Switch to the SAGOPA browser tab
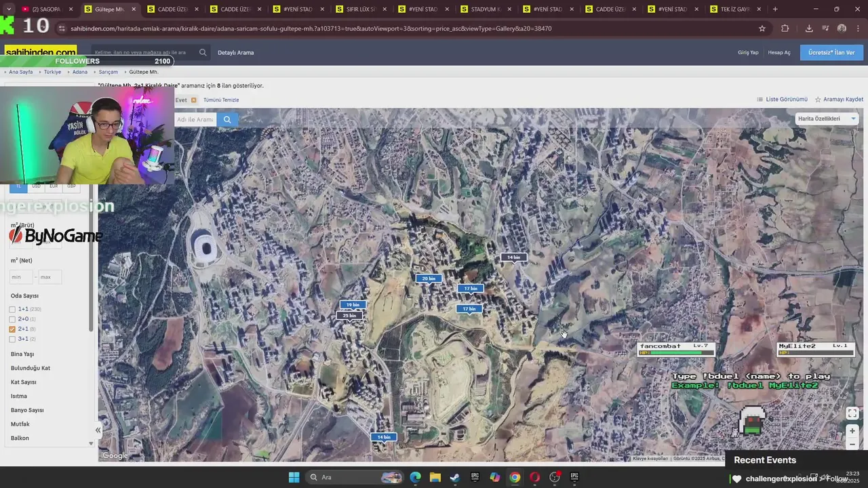This screenshot has height=488, width=868. [46, 9]
